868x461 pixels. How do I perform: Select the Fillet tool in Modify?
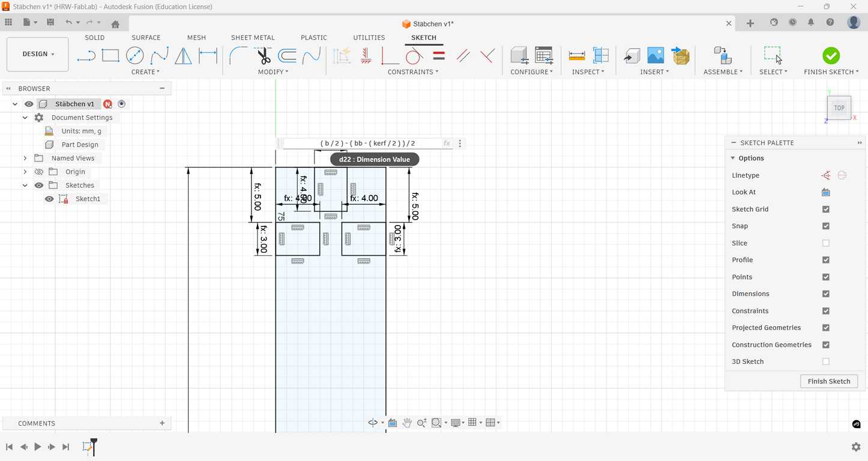click(x=238, y=56)
